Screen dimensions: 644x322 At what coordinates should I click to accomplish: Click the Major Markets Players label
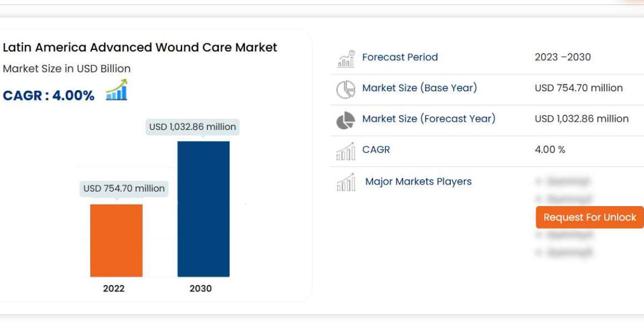click(418, 181)
